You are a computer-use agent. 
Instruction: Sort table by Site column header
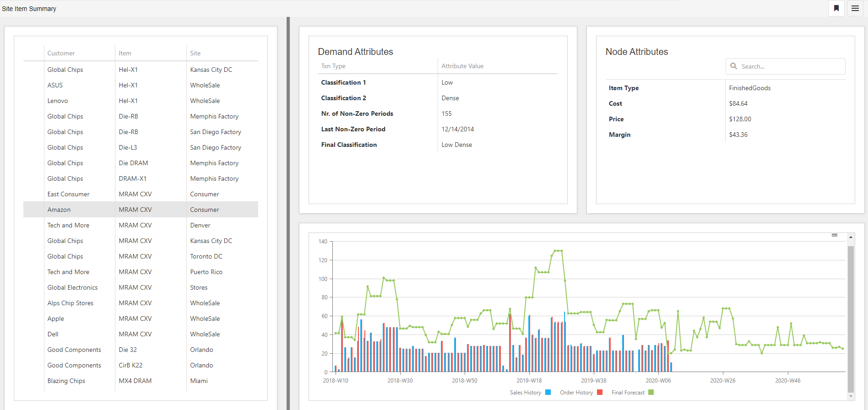195,53
